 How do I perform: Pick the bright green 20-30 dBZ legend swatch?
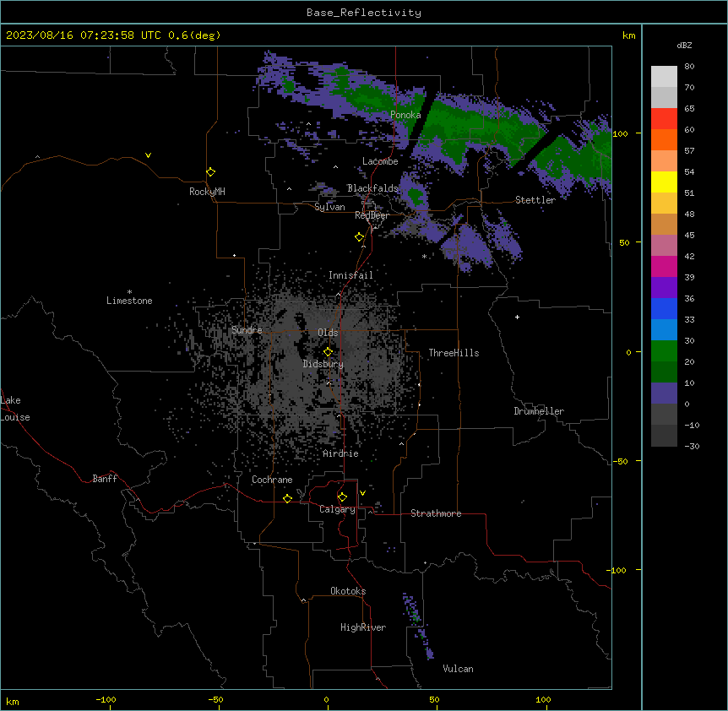(664, 351)
